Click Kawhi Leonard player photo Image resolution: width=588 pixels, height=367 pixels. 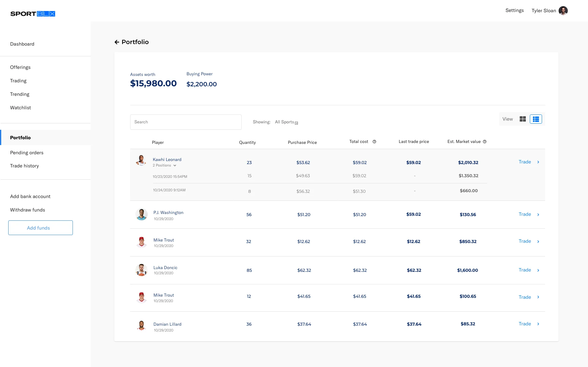coord(141,160)
